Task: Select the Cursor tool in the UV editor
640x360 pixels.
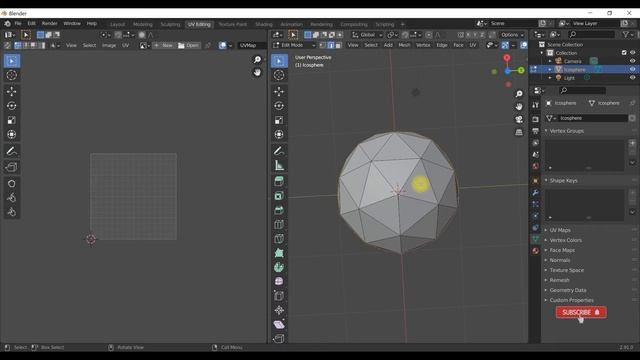Action: pyautogui.click(x=11, y=75)
